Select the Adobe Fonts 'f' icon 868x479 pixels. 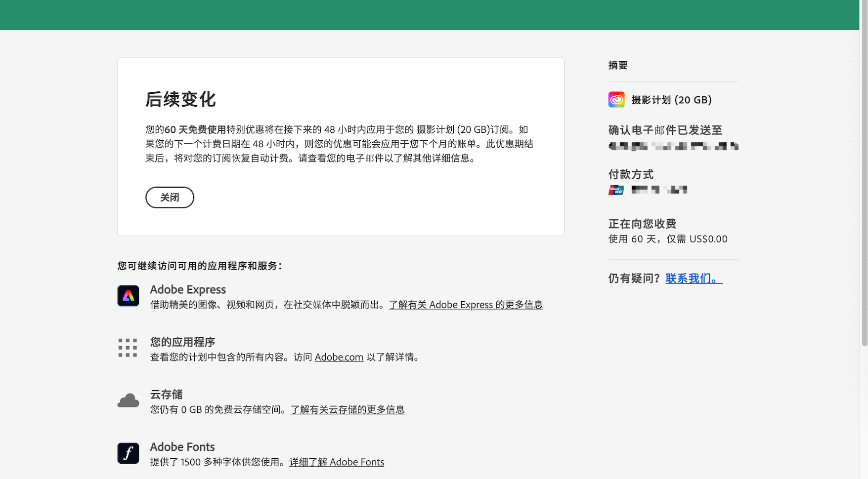tap(128, 453)
